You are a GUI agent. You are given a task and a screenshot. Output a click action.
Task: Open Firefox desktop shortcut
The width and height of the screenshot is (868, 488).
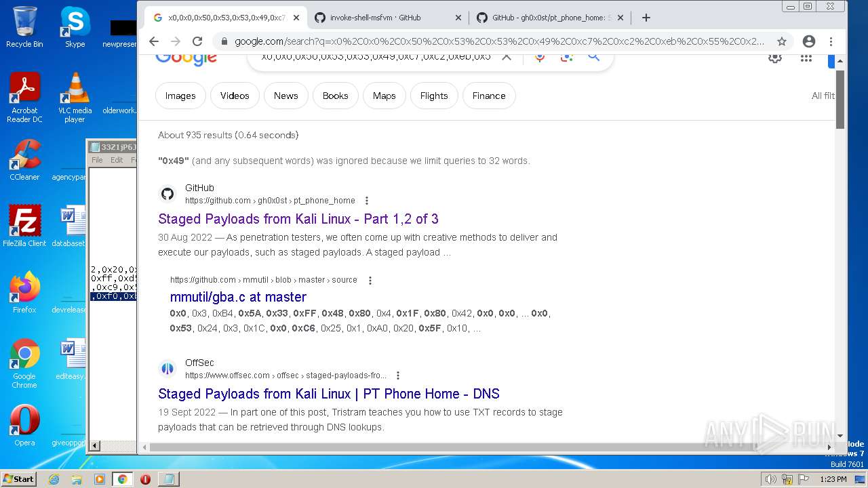point(24,293)
